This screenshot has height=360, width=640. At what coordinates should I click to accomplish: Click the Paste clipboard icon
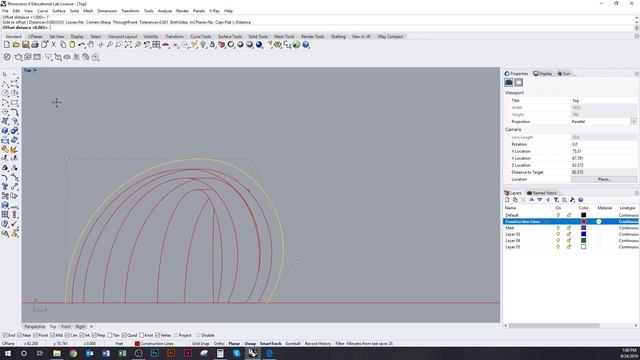[x=72, y=45]
